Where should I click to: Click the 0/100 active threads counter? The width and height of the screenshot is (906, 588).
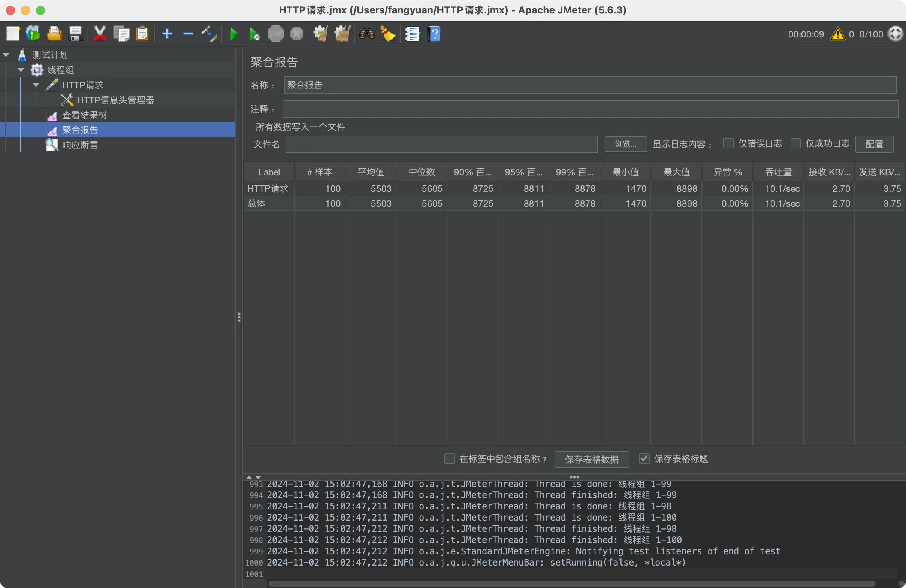tap(871, 34)
